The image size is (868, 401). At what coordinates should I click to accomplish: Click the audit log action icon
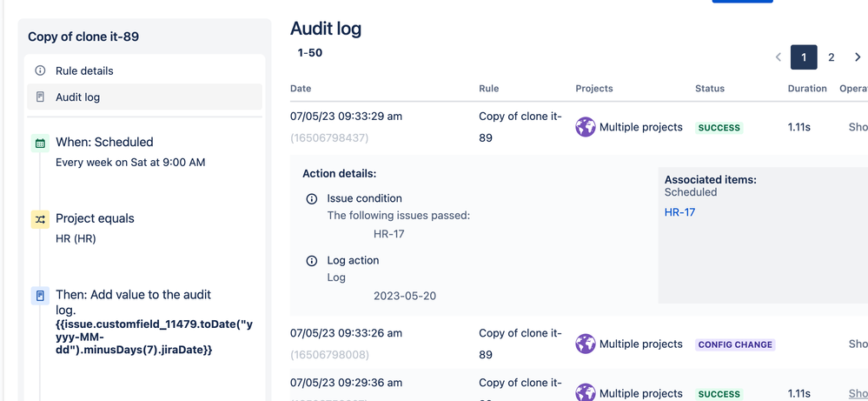40,296
